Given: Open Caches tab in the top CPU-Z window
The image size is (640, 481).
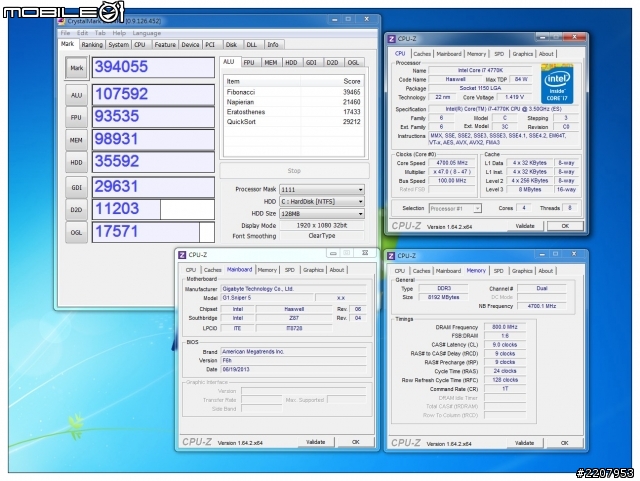Looking at the screenshot, I should coord(422,54).
